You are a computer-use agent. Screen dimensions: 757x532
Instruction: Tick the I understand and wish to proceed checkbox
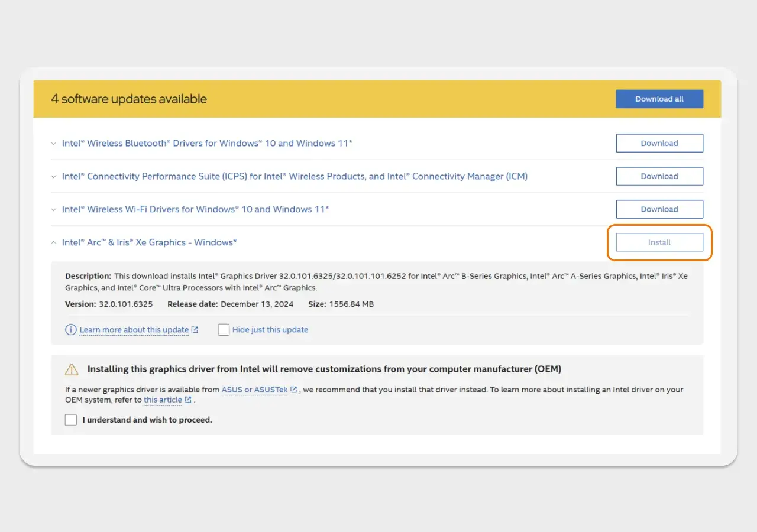point(71,420)
